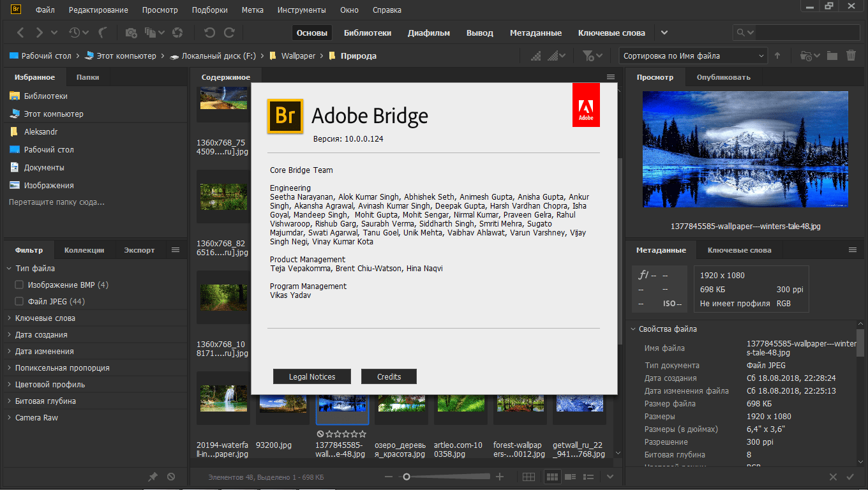Image resolution: width=868 pixels, height=490 pixels.
Task: Click the plus to enlarge thumbnails
Action: click(x=500, y=477)
